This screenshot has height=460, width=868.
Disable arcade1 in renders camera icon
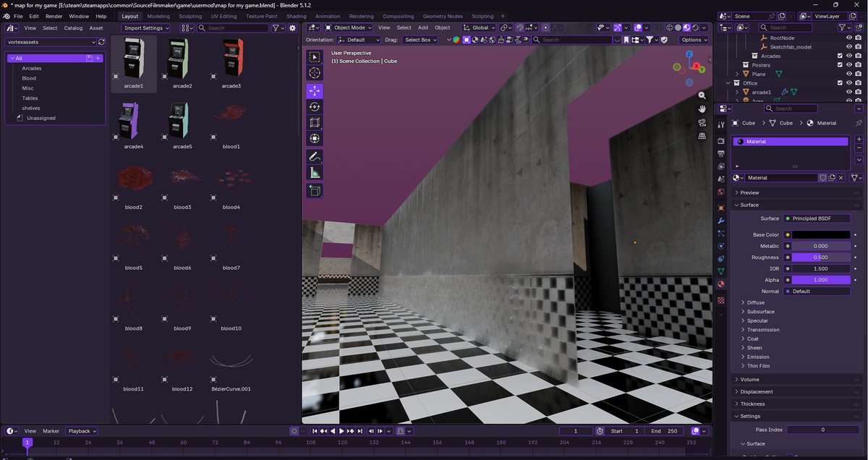coord(859,92)
